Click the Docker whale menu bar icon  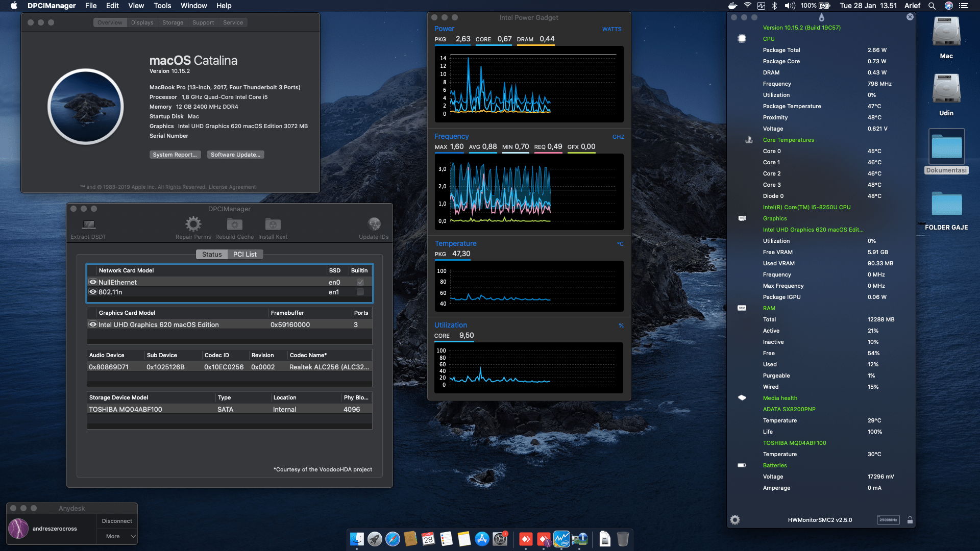tap(732, 6)
